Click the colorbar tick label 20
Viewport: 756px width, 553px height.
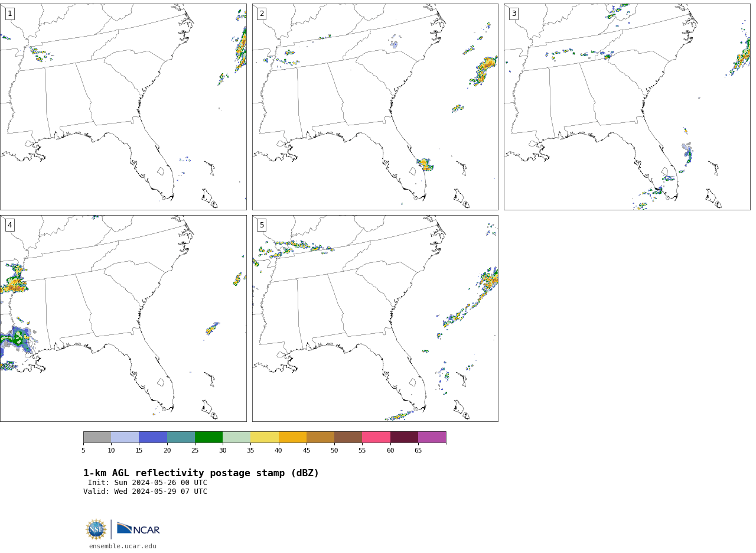167,451
